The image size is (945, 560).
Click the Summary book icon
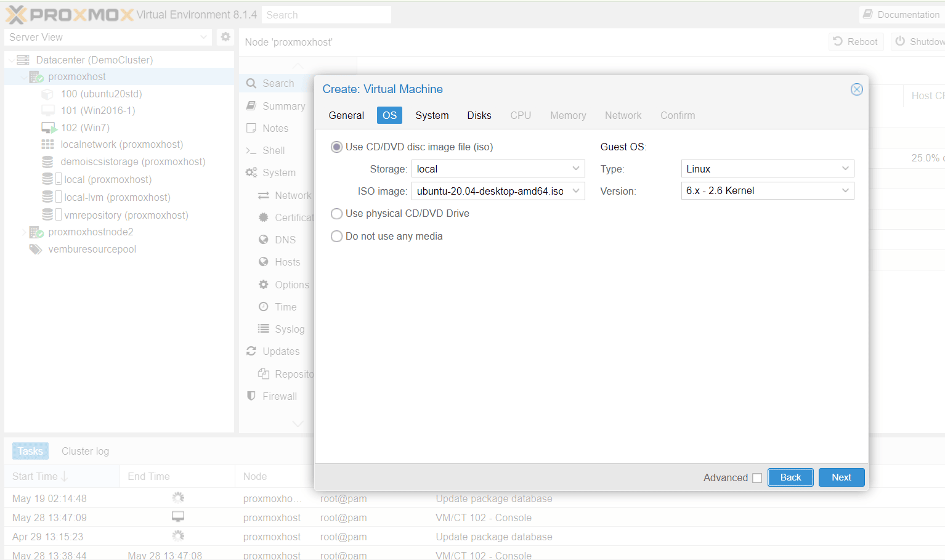click(251, 106)
